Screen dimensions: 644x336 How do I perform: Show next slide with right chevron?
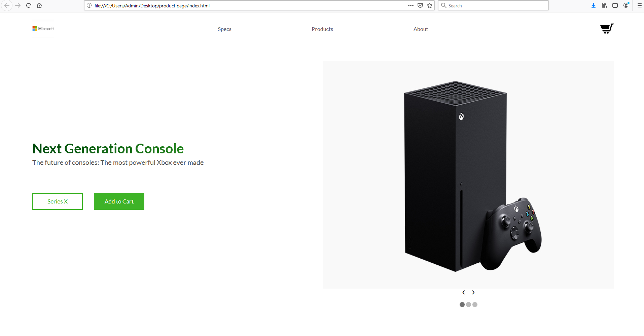[473, 292]
